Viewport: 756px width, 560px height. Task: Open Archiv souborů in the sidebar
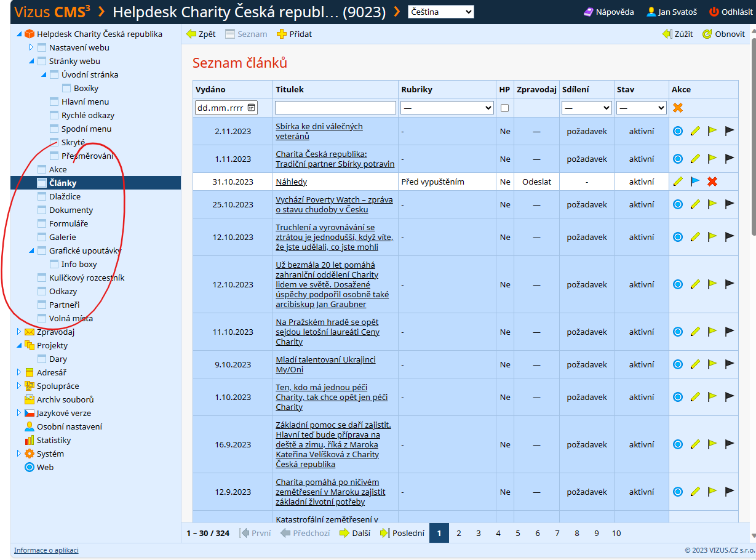point(65,399)
